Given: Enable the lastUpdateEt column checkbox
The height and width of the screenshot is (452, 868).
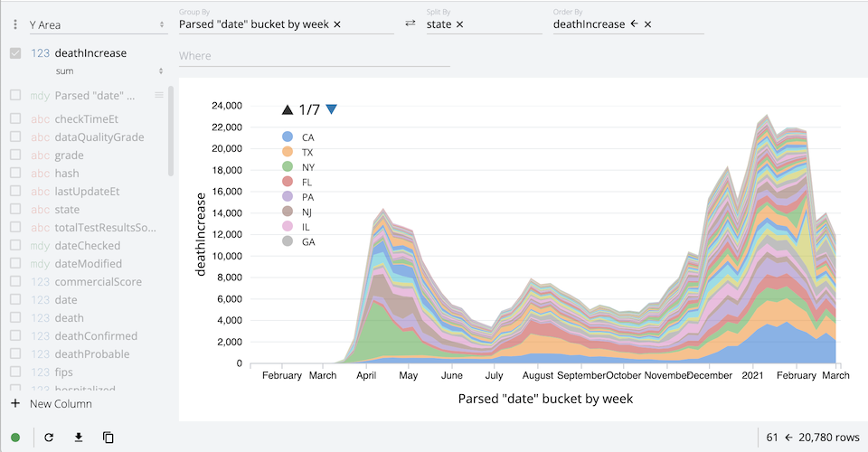Looking at the screenshot, I should [x=15, y=191].
